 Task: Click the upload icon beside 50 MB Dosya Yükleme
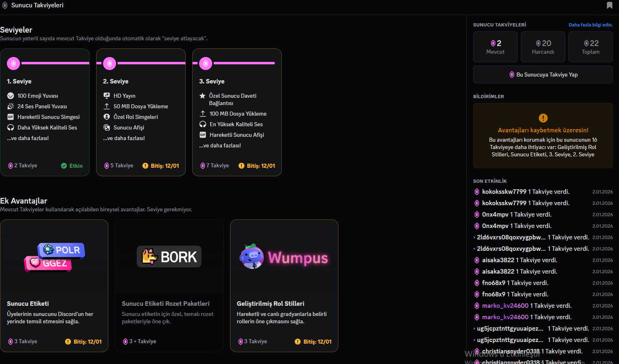(x=107, y=106)
